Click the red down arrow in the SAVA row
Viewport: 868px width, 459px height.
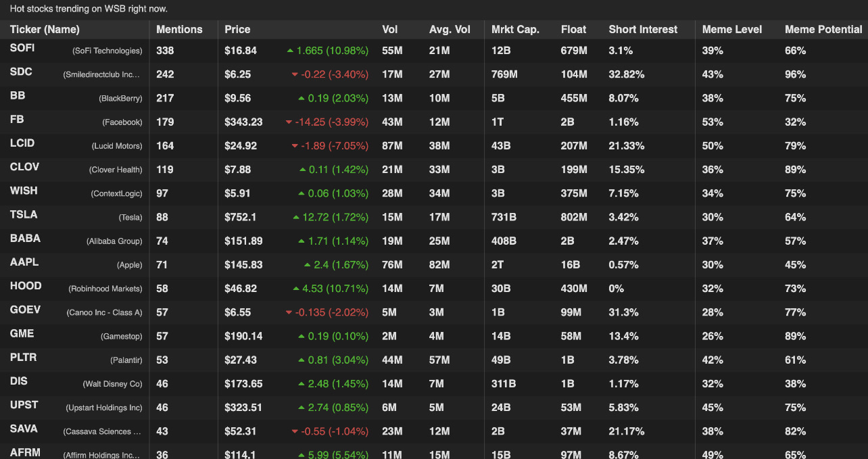(x=295, y=431)
